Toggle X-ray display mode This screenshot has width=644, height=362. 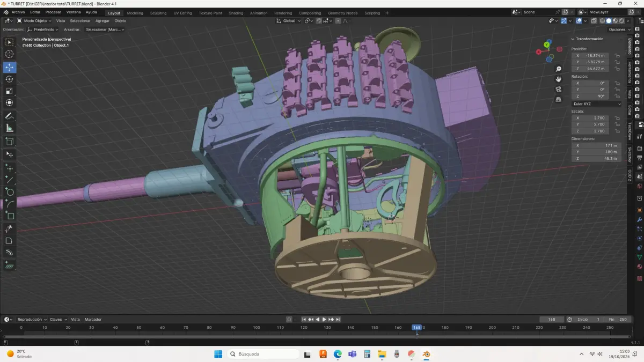coord(594,21)
